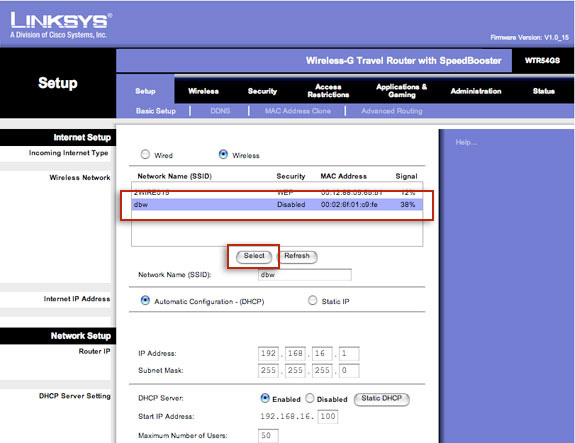The image size is (575, 443).
Task: Click the WTR54GS model label
Action: (542, 61)
